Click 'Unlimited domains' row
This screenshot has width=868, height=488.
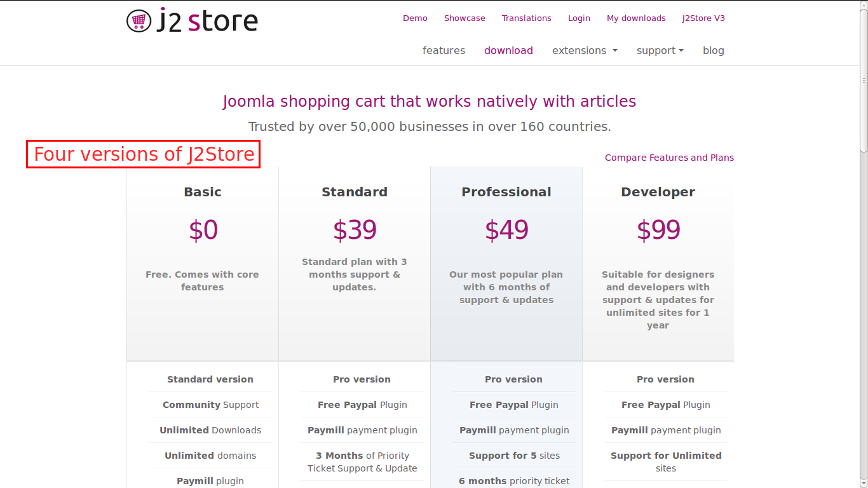[x=210, y=456]
